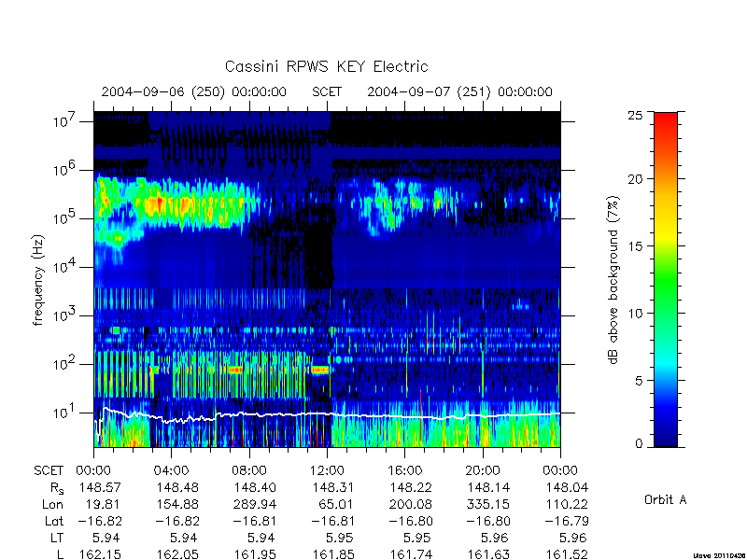747x560 pixels.
Task: Click the Lon value 335.15
Action: [488, 504]
